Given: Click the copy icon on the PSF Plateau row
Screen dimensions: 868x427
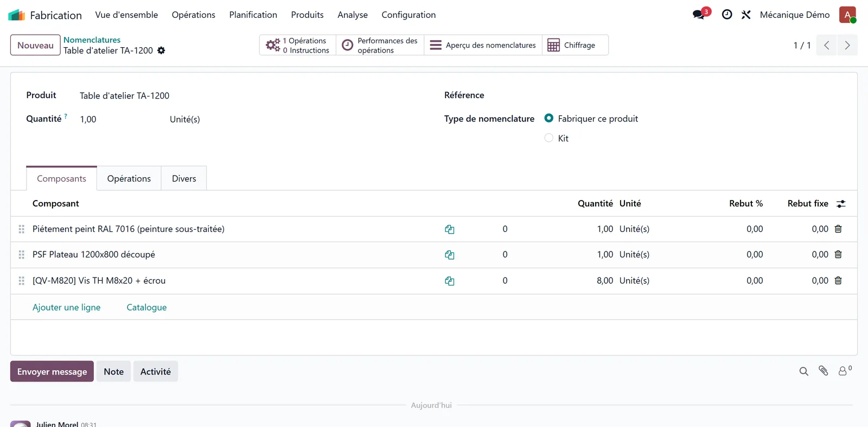Looking at the screenshot, I should pyautogui.click(x=450, y=255).
